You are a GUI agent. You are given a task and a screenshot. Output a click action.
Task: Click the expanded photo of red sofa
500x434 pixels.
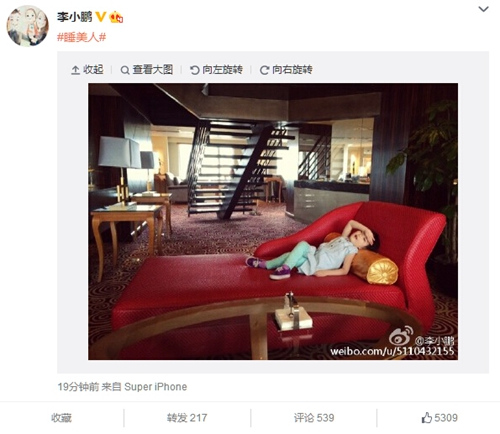point(273,221)
